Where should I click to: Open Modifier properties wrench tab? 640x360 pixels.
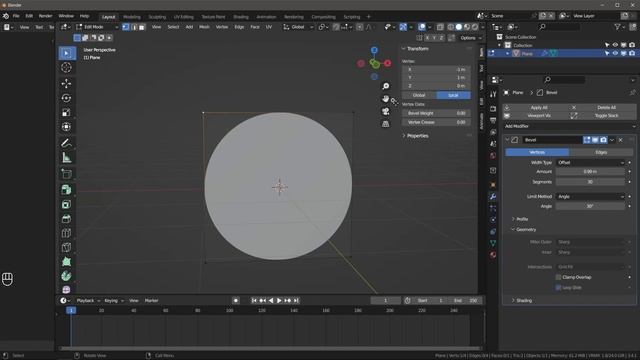(493, 196)
